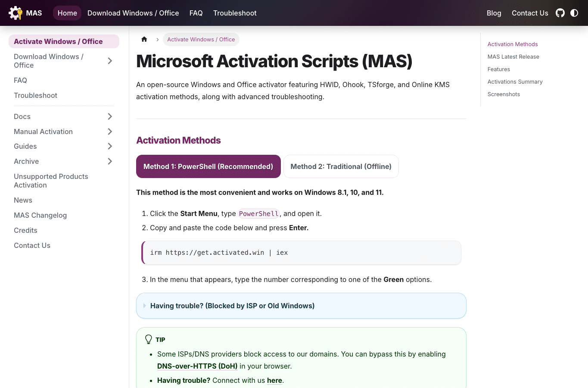The height and width of the screenshot is (388, 588).
Task: Open Download Windows / Office sidebar entry
Action: (x=49, y=61)
